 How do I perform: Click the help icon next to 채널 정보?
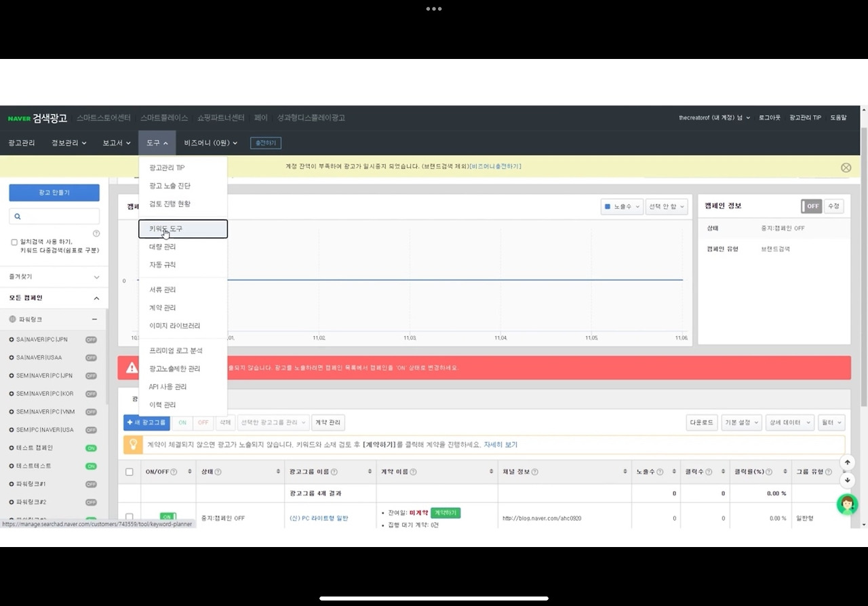click(x=534, y=472)
